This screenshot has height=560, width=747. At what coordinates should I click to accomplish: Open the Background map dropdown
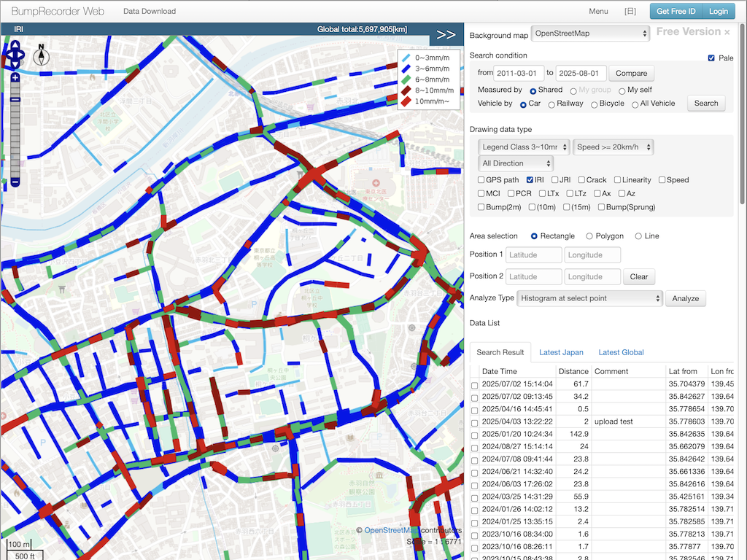[590, 34]
